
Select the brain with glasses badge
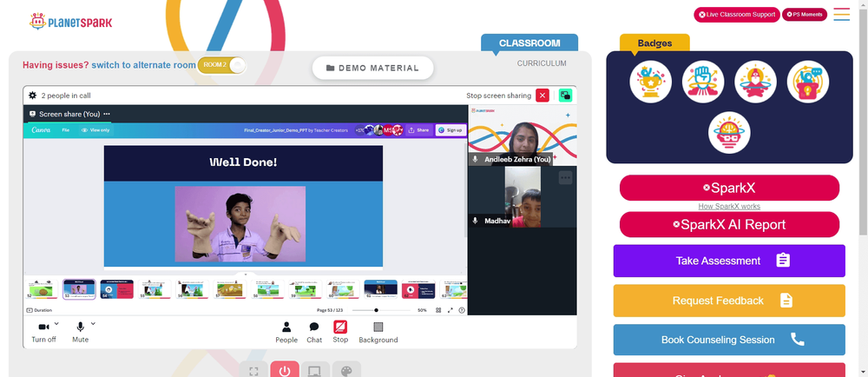(x=729, y=133)
